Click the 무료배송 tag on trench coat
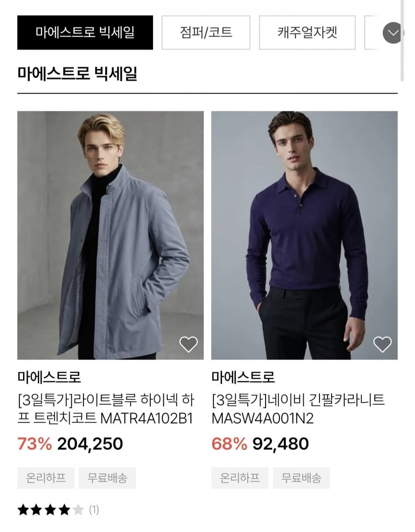Image resolution: width=415 pixels, height=532 pixels. [107, 478]
